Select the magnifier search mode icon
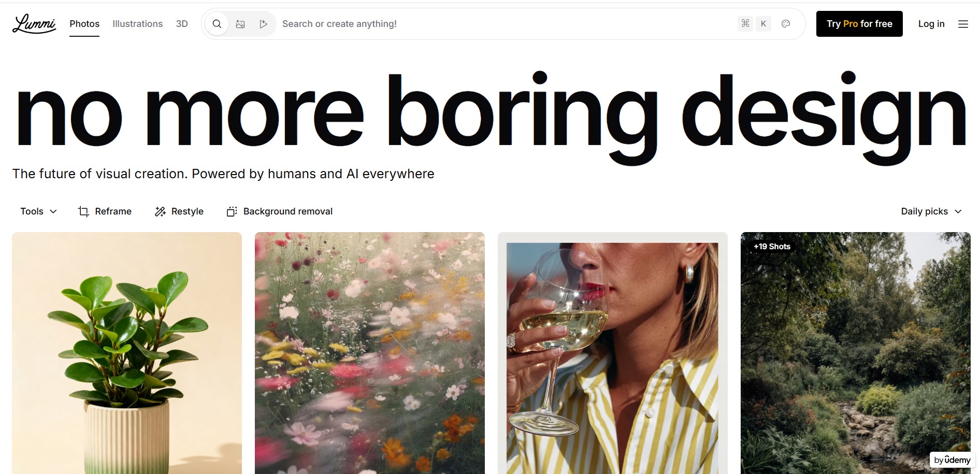 coord(217,24)
